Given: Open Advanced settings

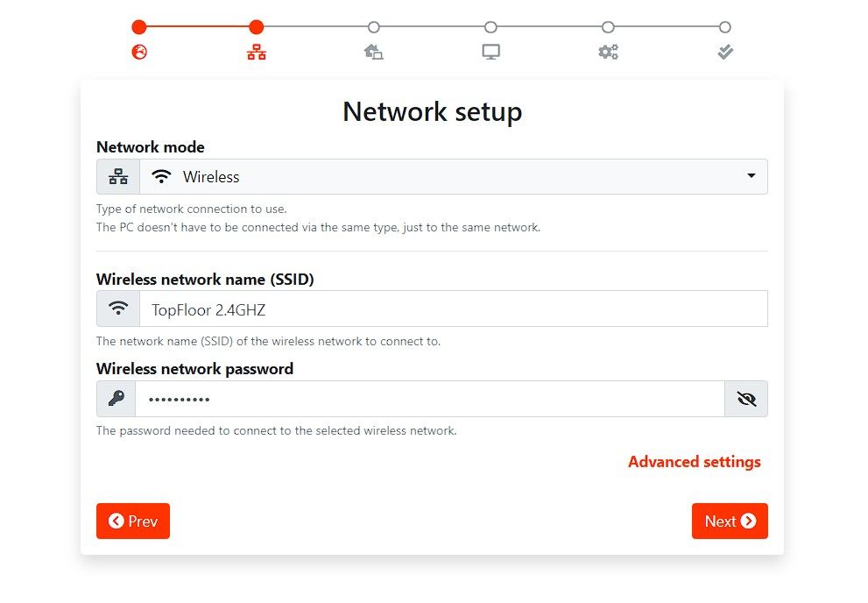Looking at the screenshot, I should coord(694,462).
